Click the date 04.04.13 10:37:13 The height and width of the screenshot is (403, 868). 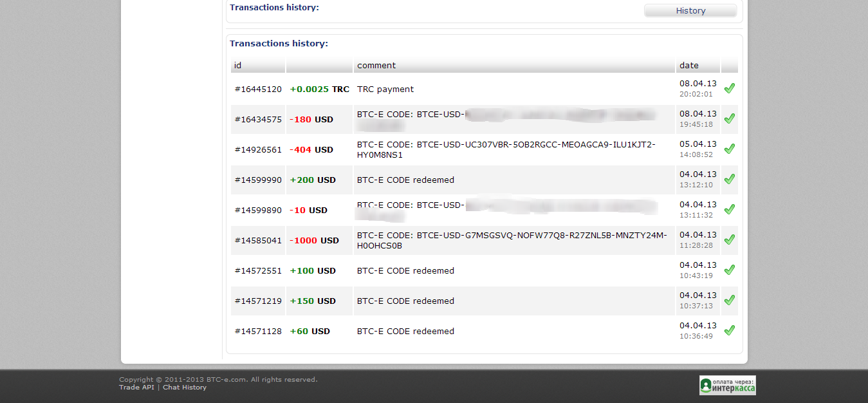698,301
